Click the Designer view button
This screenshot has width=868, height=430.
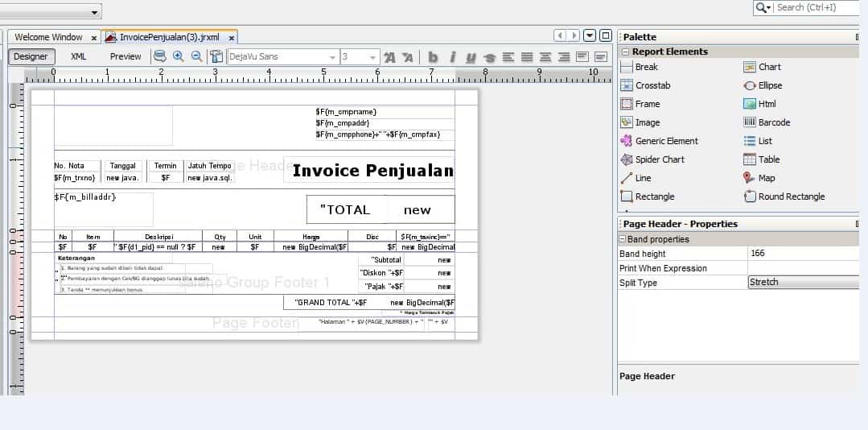(31, 56)
